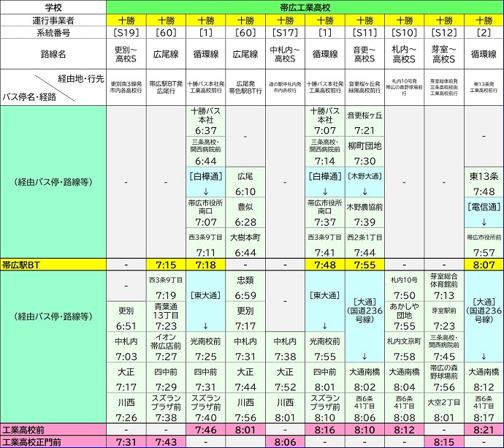Image resolution: width=504 pixels, height=448 pixels.
Task: Select the 青葉通13丁目 7:23 cell
Action: (x=167, y=316)
